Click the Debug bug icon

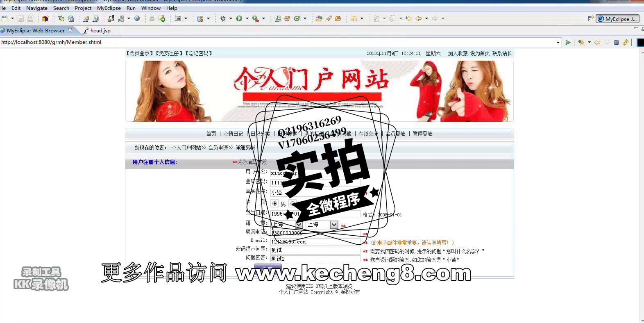[223, 18]
